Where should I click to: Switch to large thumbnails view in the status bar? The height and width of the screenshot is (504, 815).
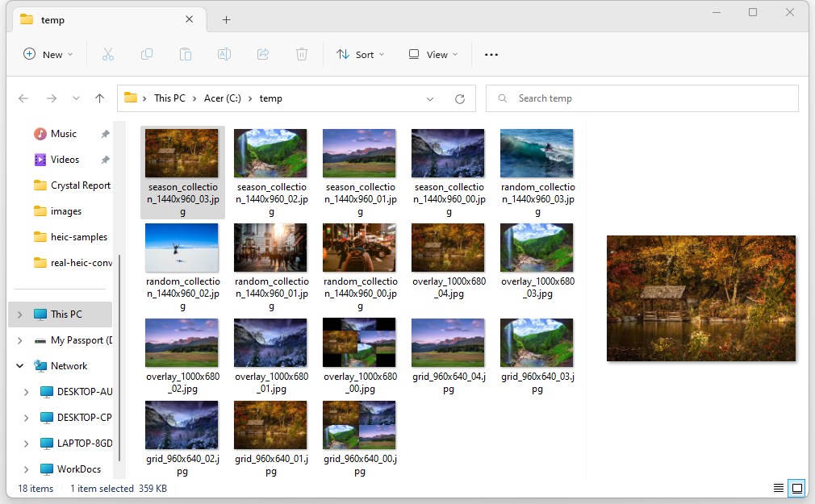coord(796,488)
